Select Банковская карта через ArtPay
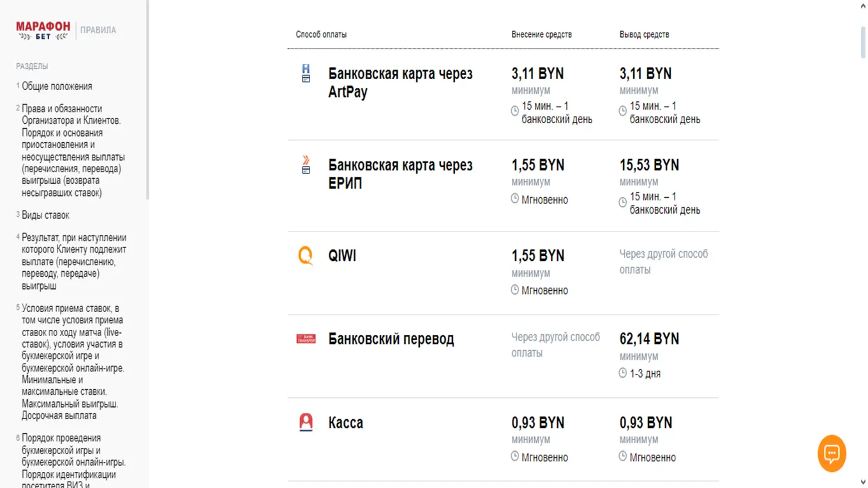The width and height of the screenshot is (868, 488). click(400, 82)
